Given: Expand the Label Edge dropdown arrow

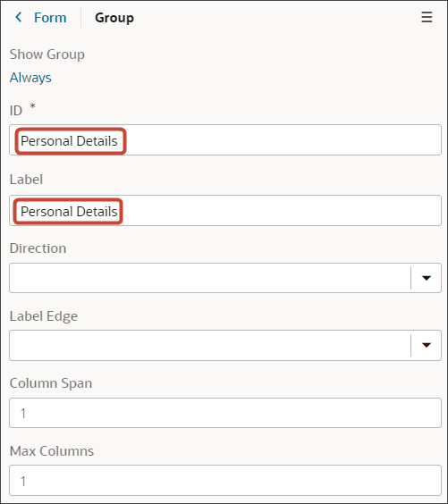Looking at the screenshot, I should coord(427,345).
